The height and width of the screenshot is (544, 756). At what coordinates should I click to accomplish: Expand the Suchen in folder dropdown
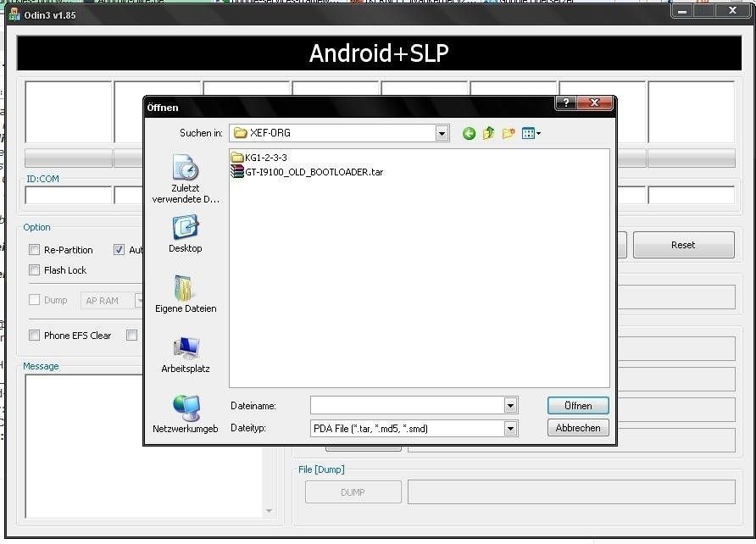coord(442,134)
